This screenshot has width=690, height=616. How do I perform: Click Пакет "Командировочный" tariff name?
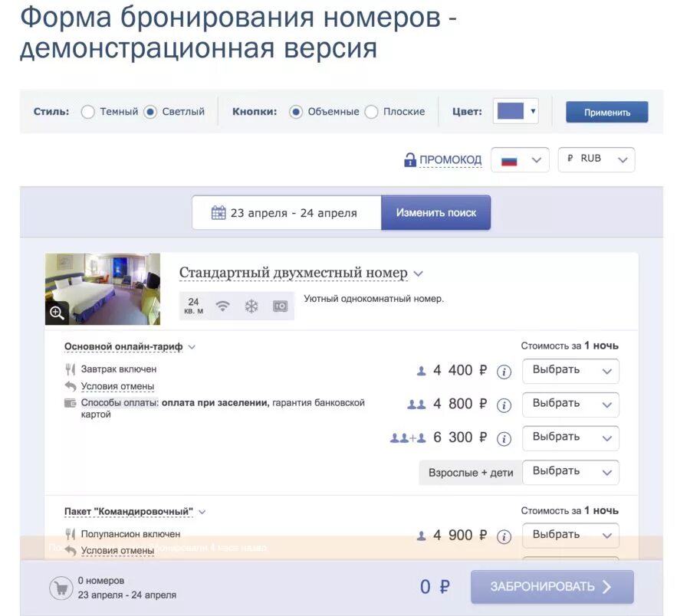click(x=129, y=511)
